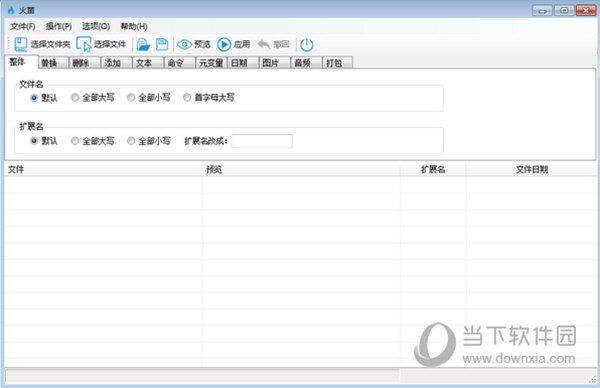
Task: Minimize the 火苗 window
Action: pyautogui.click(x=542, y=11)
